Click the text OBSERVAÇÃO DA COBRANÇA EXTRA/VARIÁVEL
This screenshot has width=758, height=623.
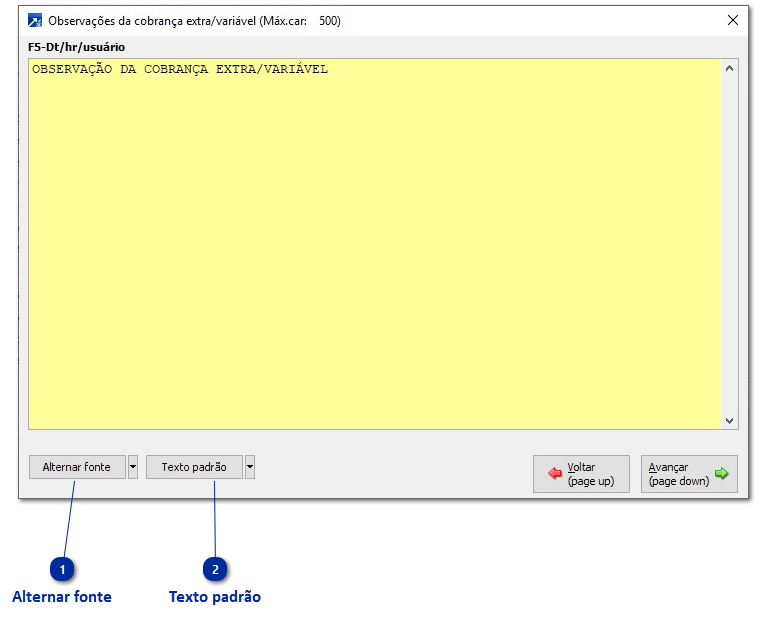[180, 70]
